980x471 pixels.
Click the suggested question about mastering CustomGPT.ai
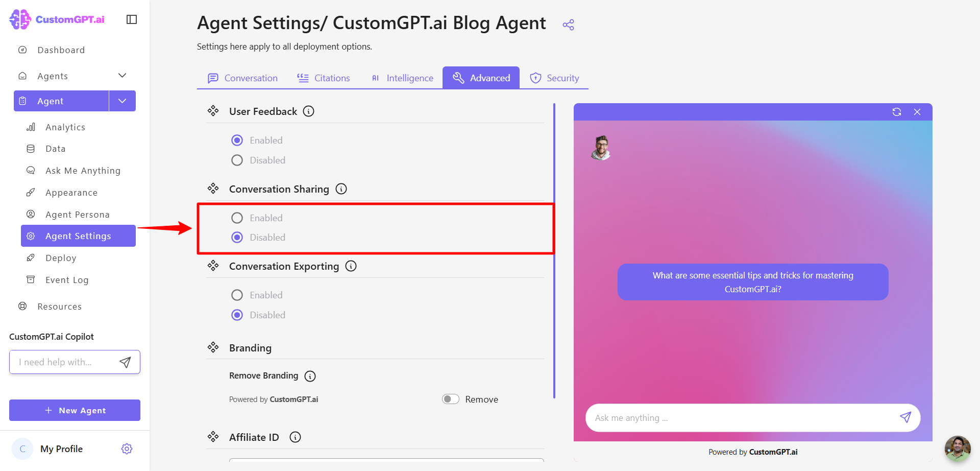click(753, 282)
